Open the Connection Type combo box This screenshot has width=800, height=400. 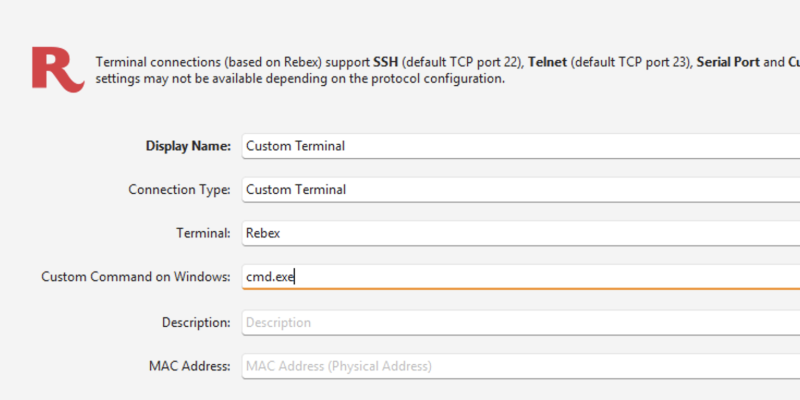click(x=521, y=190)
